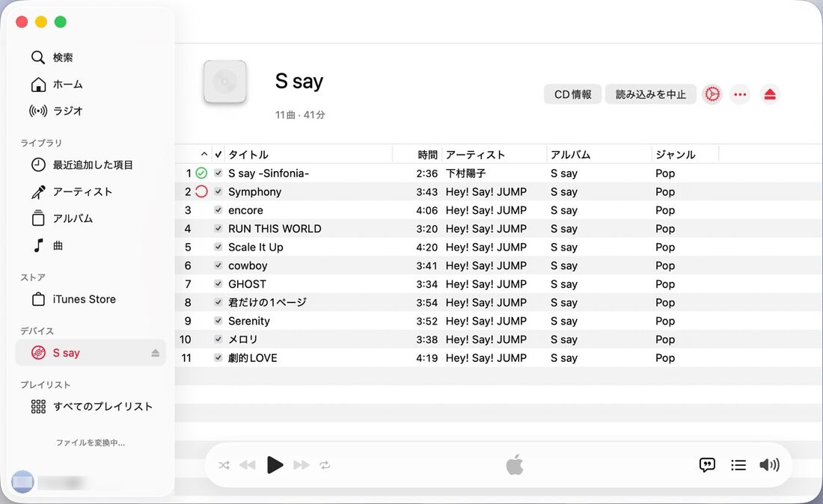
Task: Open the more options ellipsis button
Action: click(740, 94)
